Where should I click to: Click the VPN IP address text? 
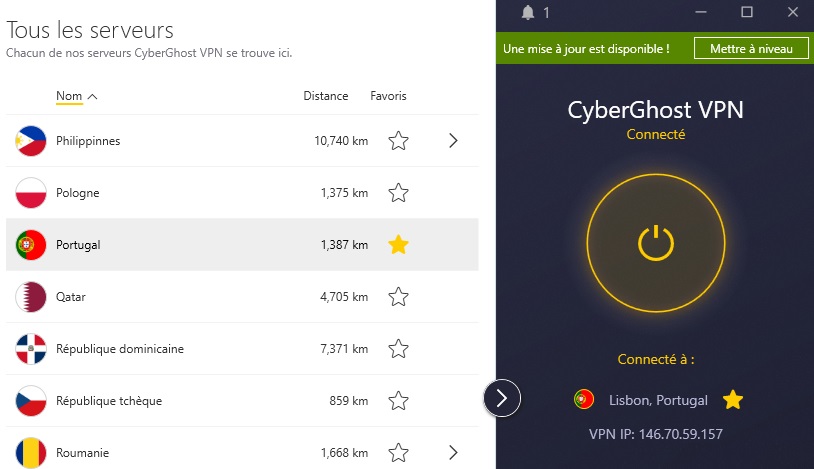(x=656, y=434)
